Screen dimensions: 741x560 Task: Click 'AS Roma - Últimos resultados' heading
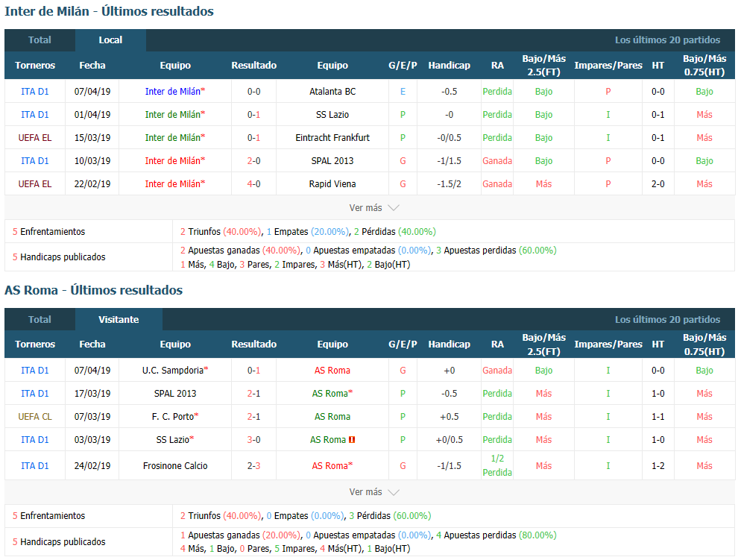94,290
